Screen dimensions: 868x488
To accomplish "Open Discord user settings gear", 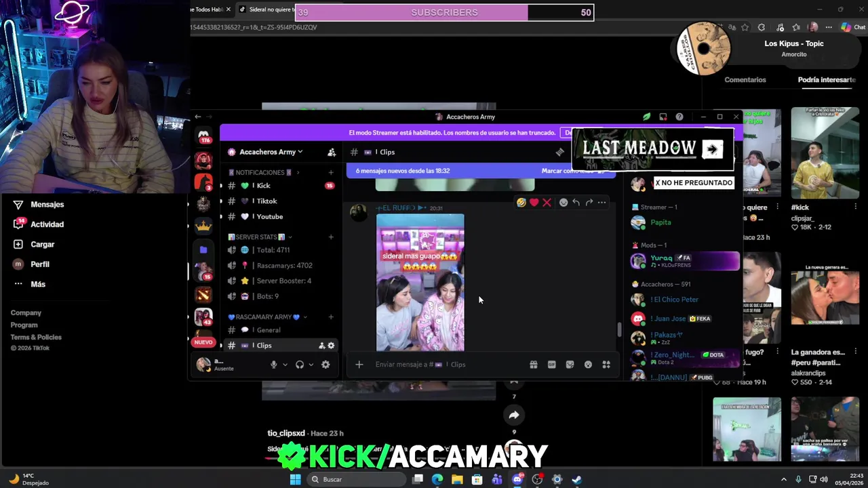I will 325,365.
